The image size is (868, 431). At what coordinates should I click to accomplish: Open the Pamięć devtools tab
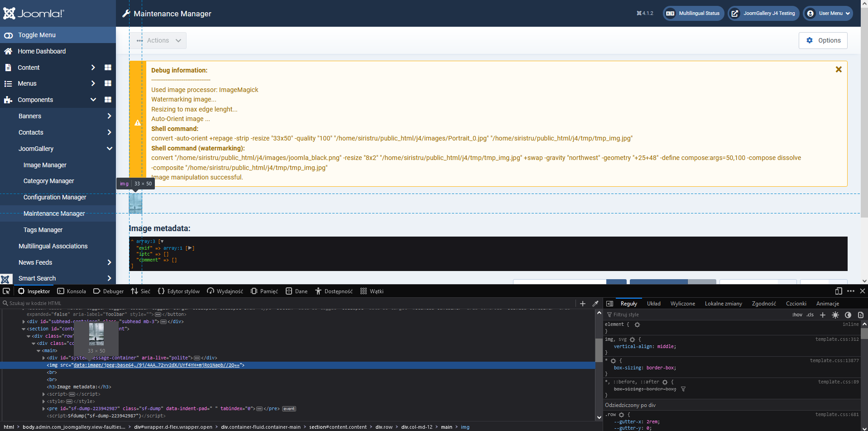click(264, 291)
